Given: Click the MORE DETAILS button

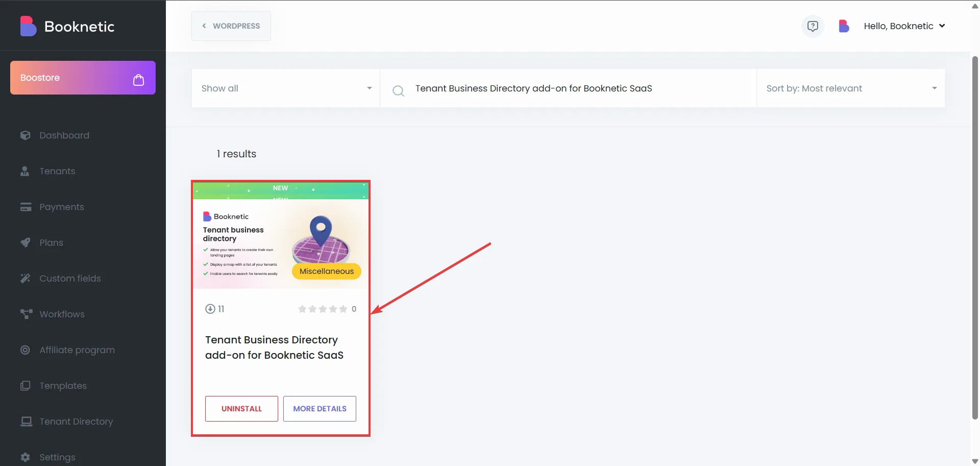Looking at the screenshot, I should 320,409.
